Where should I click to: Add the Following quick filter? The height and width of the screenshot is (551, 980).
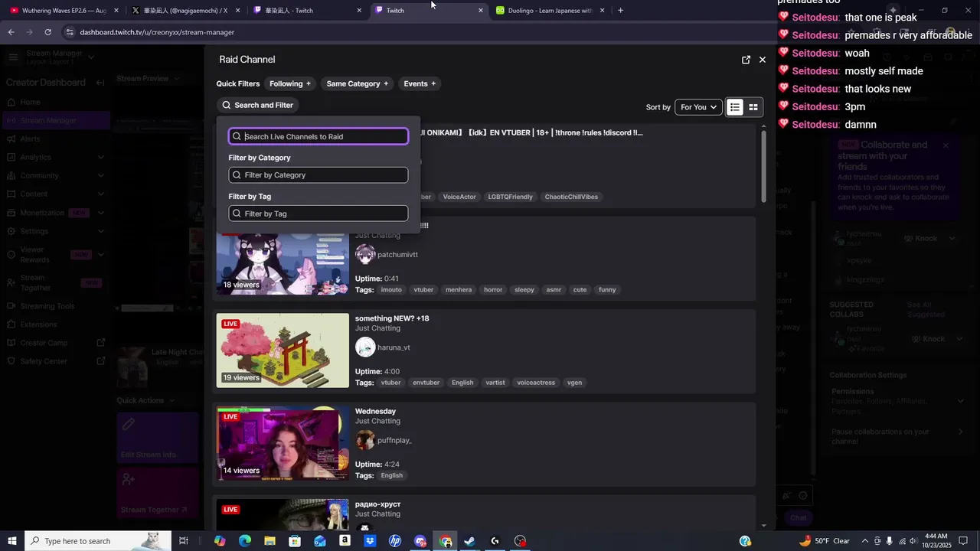pos(290,83)
